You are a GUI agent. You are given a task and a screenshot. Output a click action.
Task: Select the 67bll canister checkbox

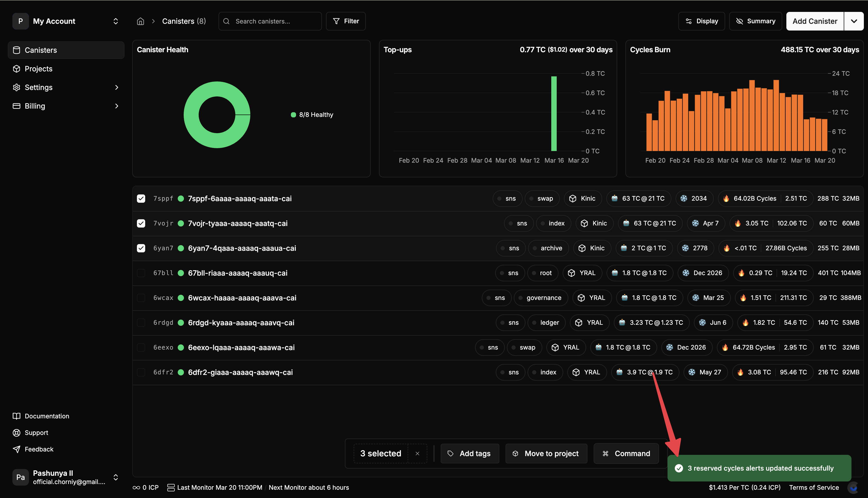(141, 273)
